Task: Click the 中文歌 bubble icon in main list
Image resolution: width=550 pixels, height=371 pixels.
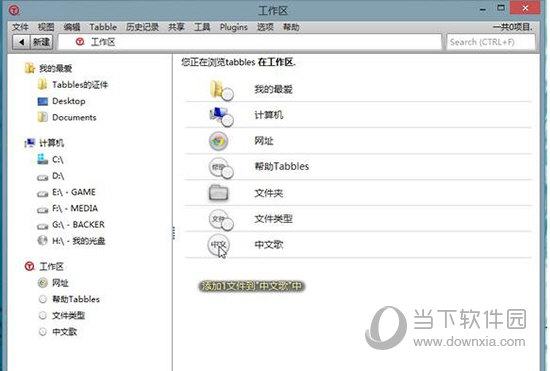Action: tap(219, 245)
